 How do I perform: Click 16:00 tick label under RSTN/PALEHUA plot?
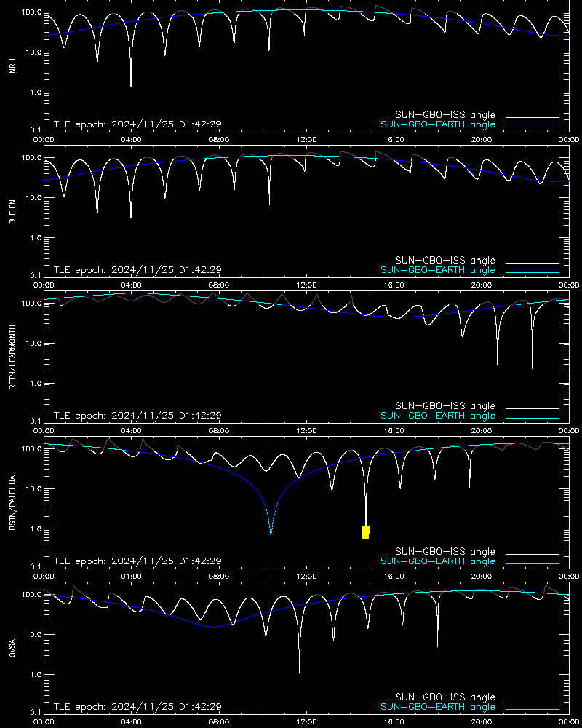coord(394,576)
